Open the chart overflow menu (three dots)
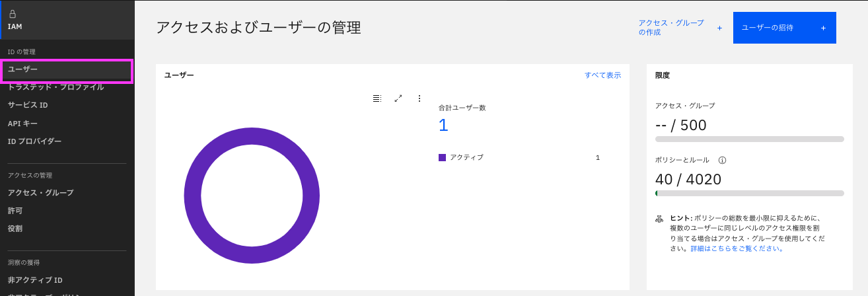This screenshot has height=296, width=868. (x=419, y=98)
